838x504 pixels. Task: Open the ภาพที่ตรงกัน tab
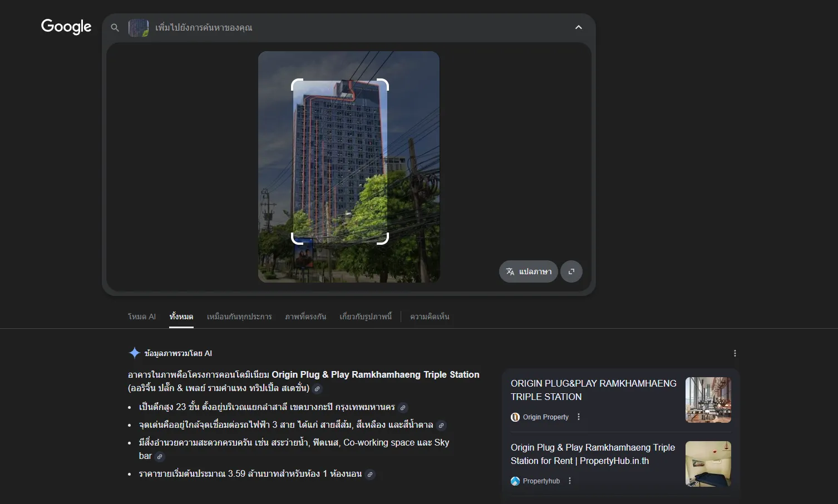tap(305, 317)
